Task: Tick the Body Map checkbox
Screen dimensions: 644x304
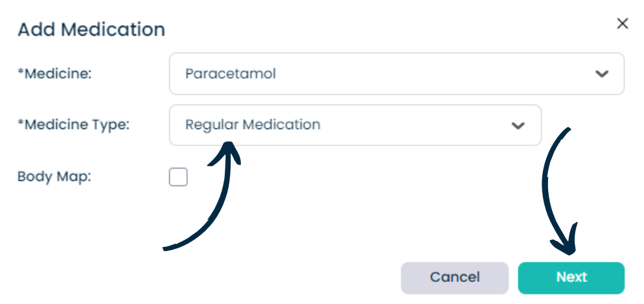Action: [x=178, y=177]
